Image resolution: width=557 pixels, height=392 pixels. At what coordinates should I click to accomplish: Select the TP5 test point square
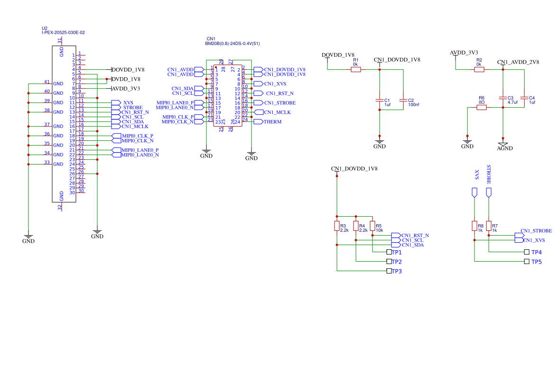point(527,262)
